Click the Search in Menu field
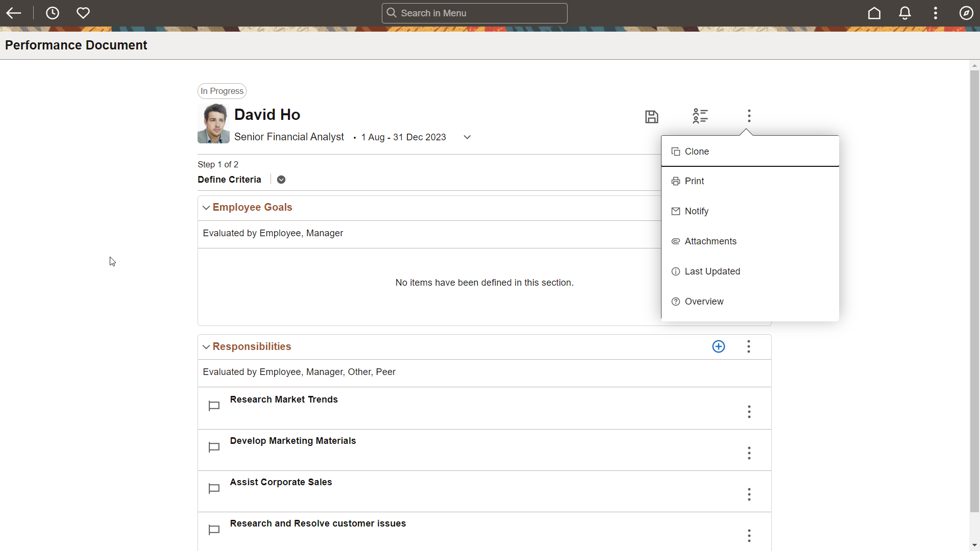Image resolution: width=980 pixels, height=551 pixels. (475, 13)
